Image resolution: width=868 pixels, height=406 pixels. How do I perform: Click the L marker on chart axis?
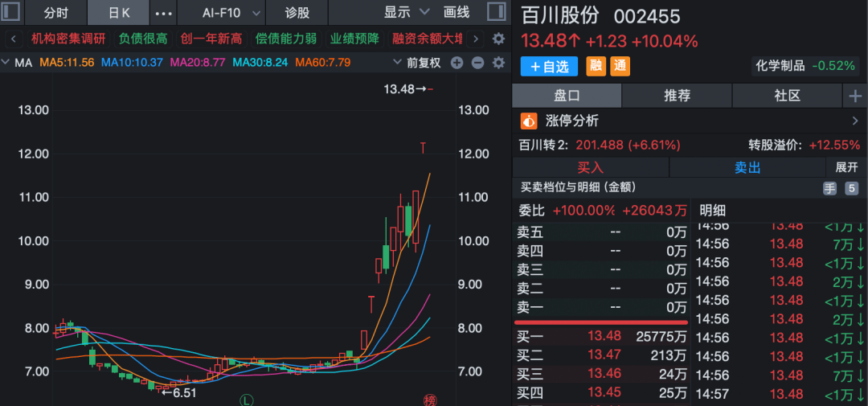coord(247,400)
